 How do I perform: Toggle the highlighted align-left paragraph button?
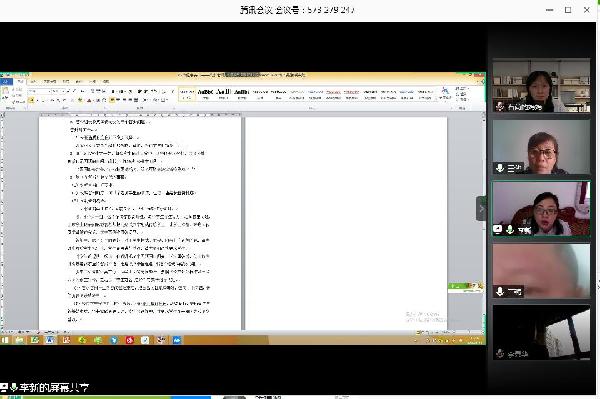(112, 100)
